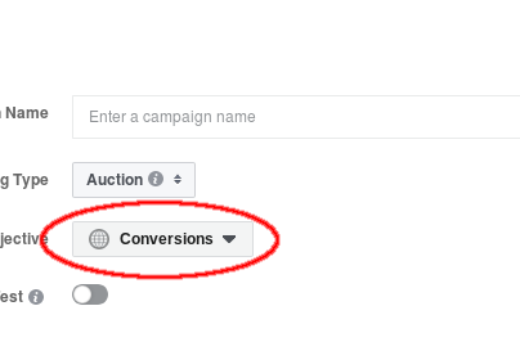Enable the split test toggle switch

pyautogui.click(x=90, y=295)
